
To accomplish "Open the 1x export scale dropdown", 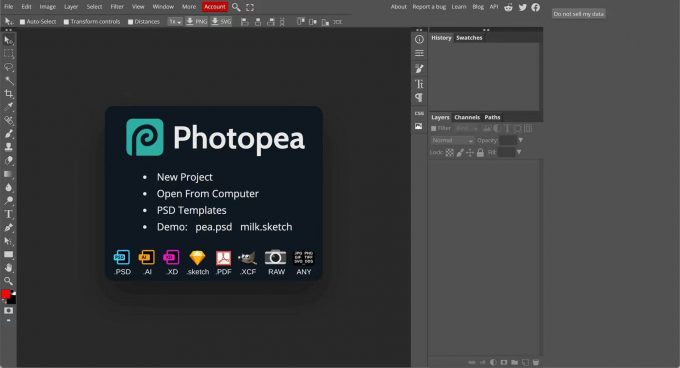I will [x=175, y=22].
